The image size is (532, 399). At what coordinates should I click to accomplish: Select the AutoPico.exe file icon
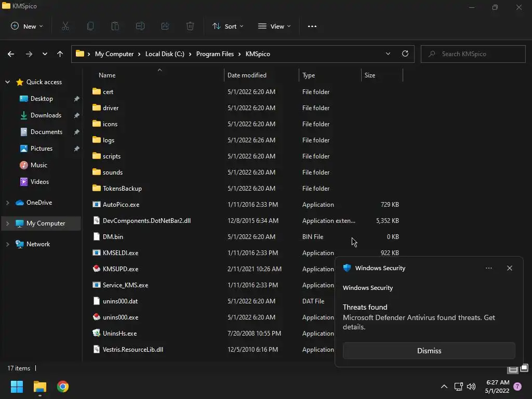(x=97, y=204)
